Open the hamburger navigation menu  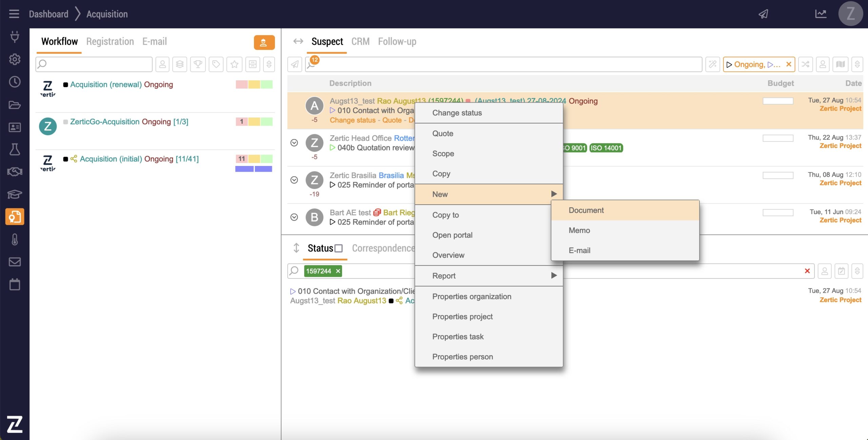point(14,14)
